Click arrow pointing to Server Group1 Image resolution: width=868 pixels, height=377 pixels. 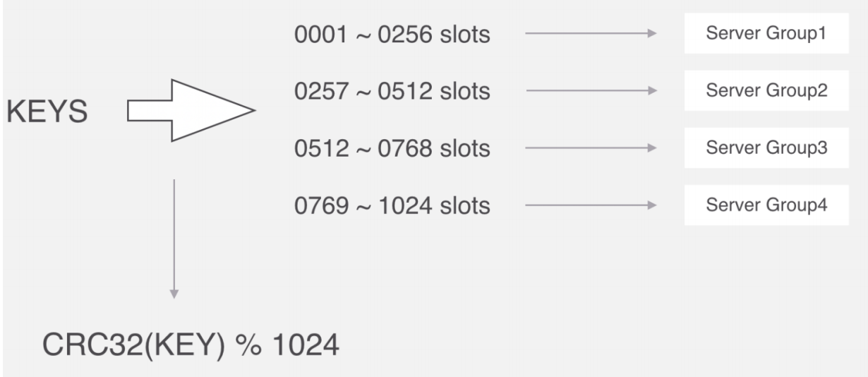point(591,33)
